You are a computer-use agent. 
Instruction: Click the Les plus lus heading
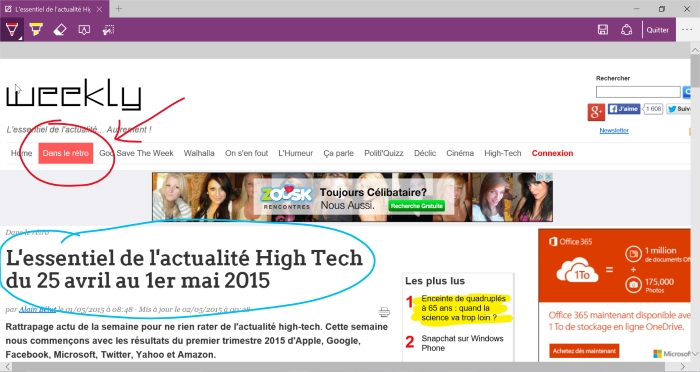point(435,281)
